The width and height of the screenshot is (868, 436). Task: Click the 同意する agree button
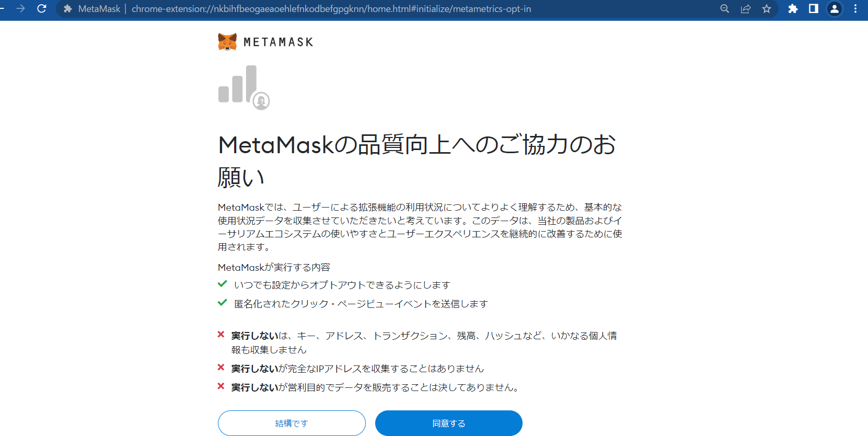coord(449,423)
